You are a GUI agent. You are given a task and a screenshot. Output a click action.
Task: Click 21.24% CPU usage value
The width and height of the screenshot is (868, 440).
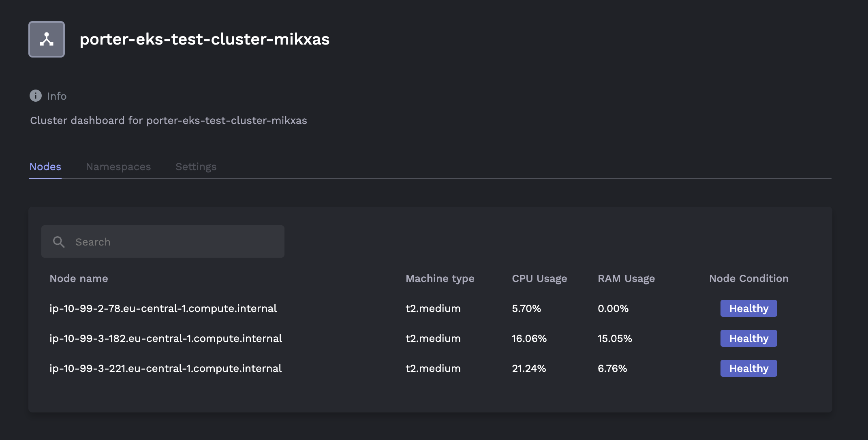529,368
